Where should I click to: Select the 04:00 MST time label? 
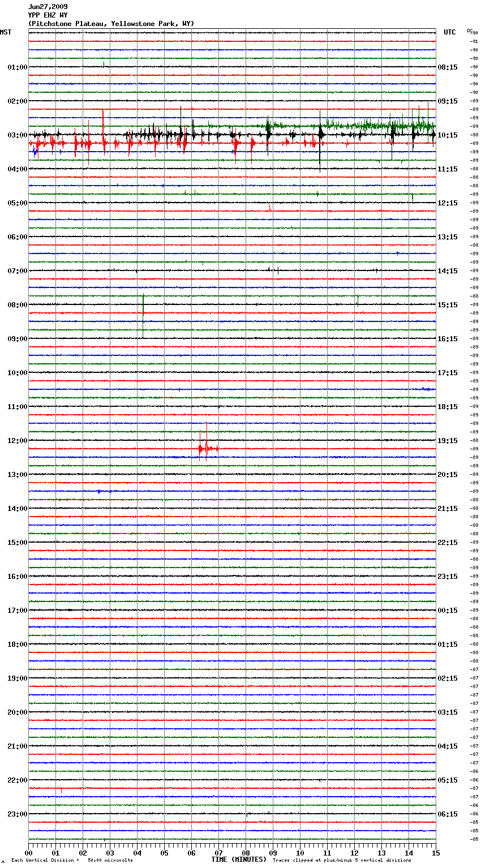coord(18,169)
